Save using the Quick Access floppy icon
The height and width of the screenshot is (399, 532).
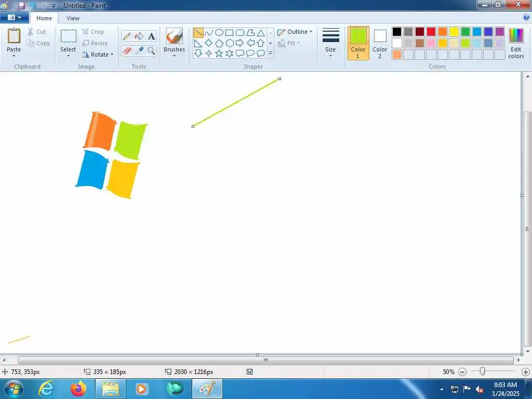[21, 6]
